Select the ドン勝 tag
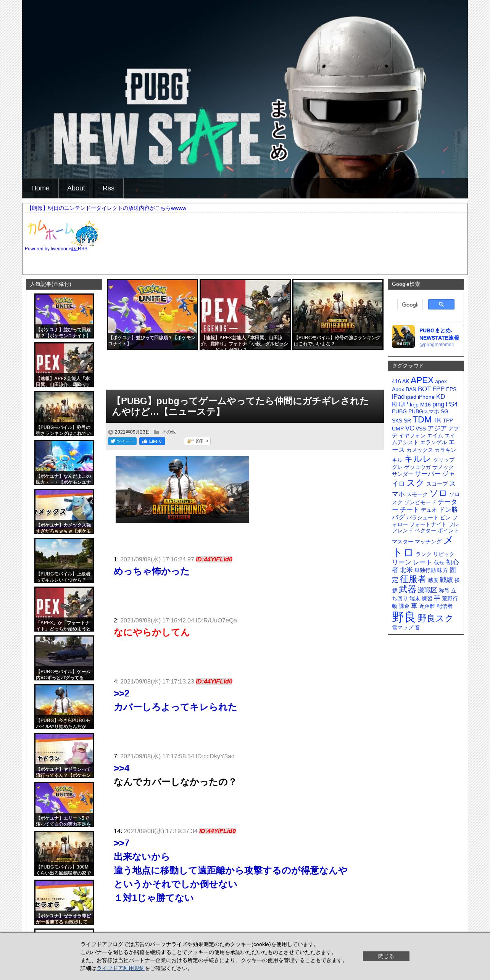This screenshot has height=980, width=490. (448, 509)
